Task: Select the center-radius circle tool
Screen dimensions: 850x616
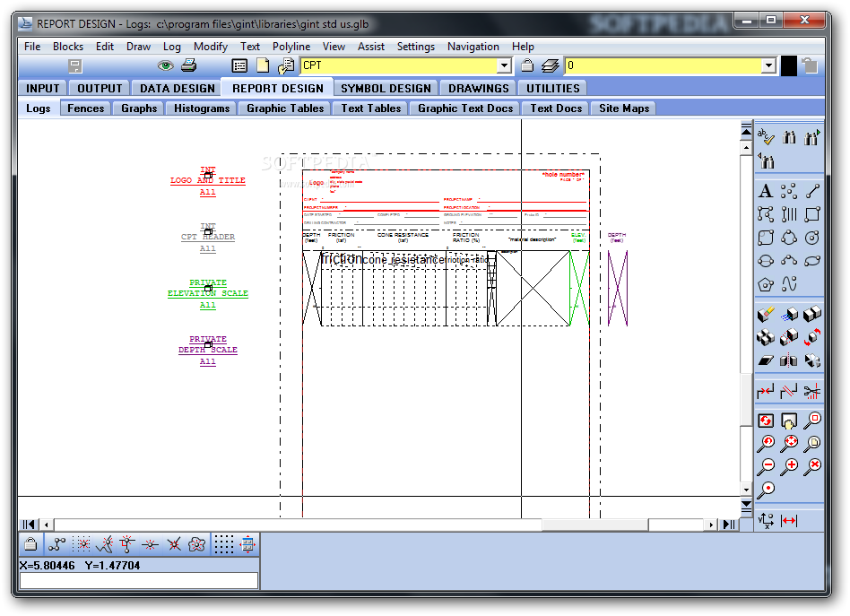Action: pyautogui.click(x=812, y=238)
